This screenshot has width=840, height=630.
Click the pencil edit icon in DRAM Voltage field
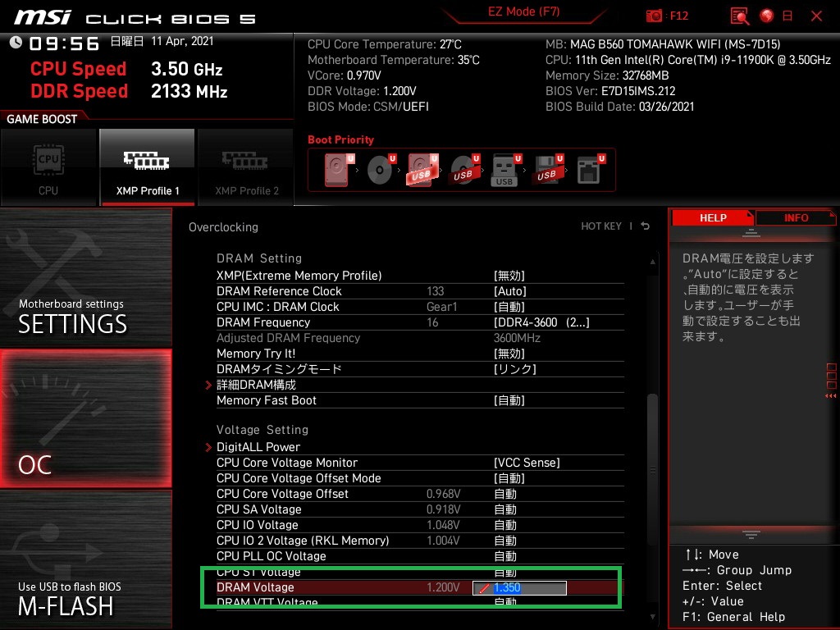pos(484,588)
